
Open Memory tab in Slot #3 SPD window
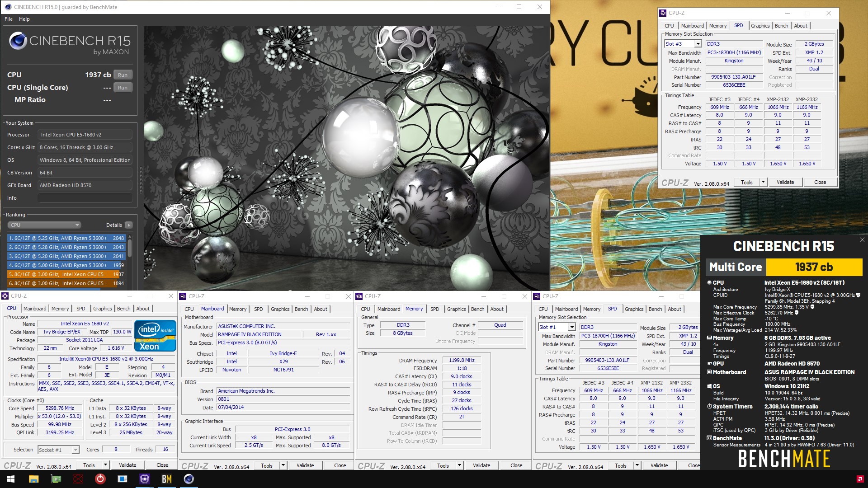(x=718, y=26)
